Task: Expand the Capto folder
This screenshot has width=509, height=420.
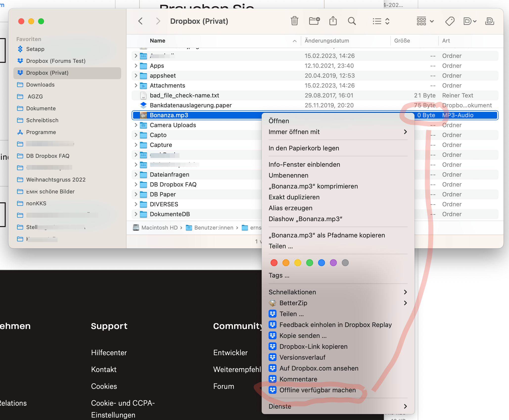Action: point(136,135)
